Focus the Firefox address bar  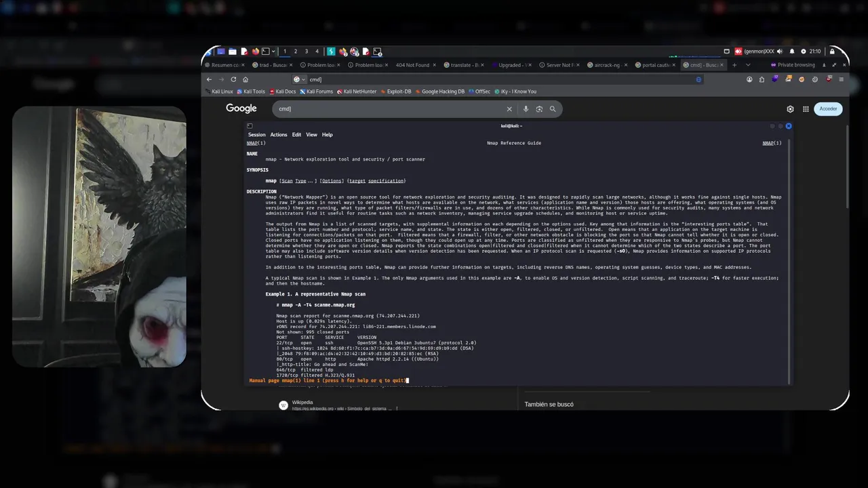[498, 79]
